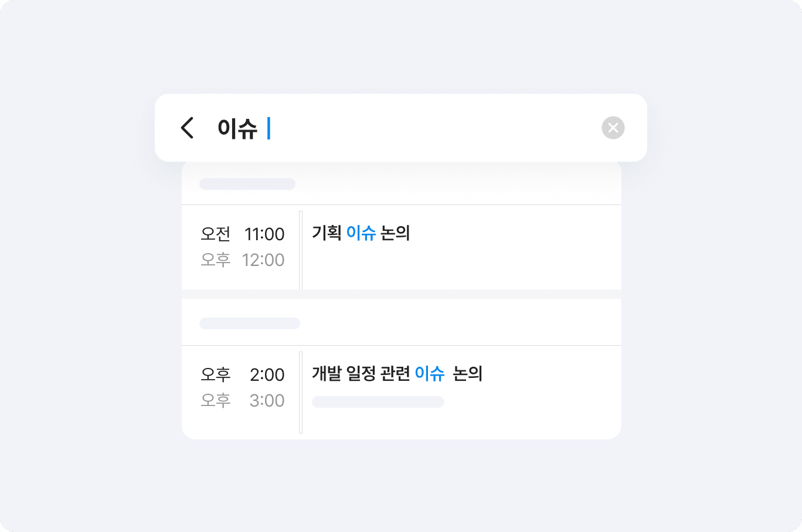Click highlighted 이슈 in the 개발 일정 result
802x532 pixels.
(x=429, y=374)
